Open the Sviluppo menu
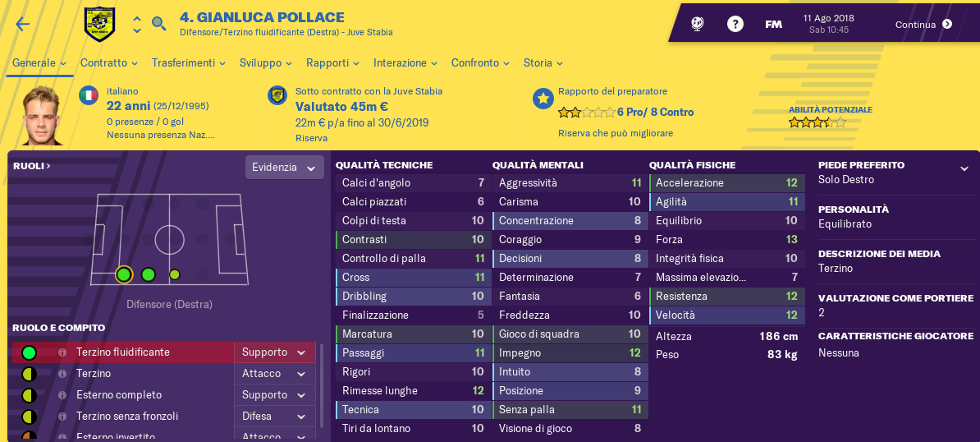This screenshot has width=980, height=442. point(265,63)
